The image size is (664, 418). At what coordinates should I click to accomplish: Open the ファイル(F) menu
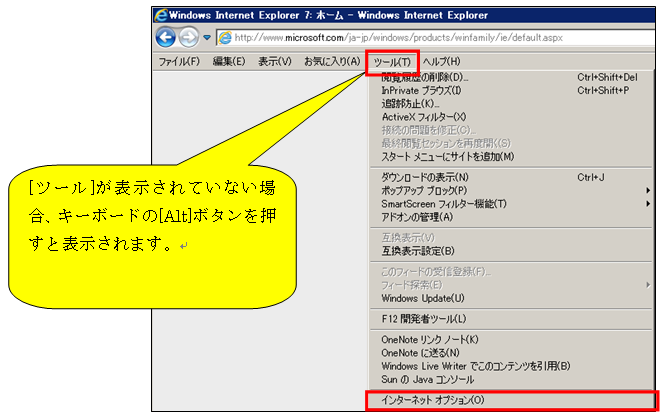pos(179,61)
